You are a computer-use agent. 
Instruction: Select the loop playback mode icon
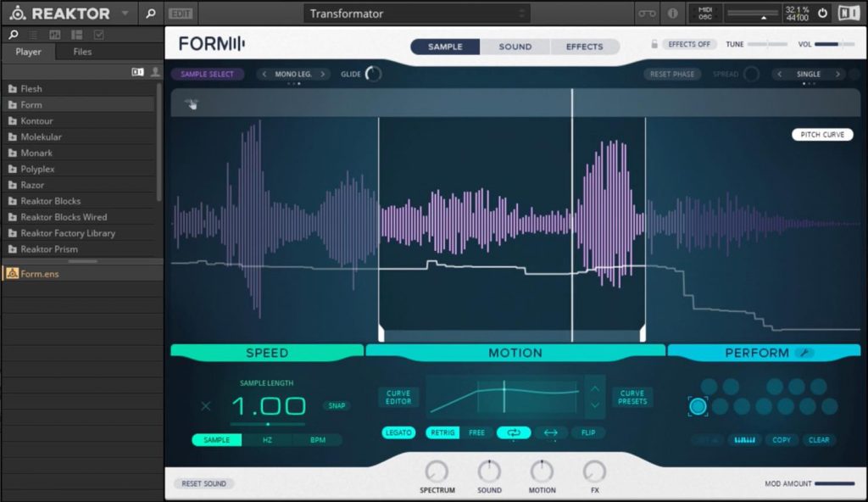click(x=514, y=432)
